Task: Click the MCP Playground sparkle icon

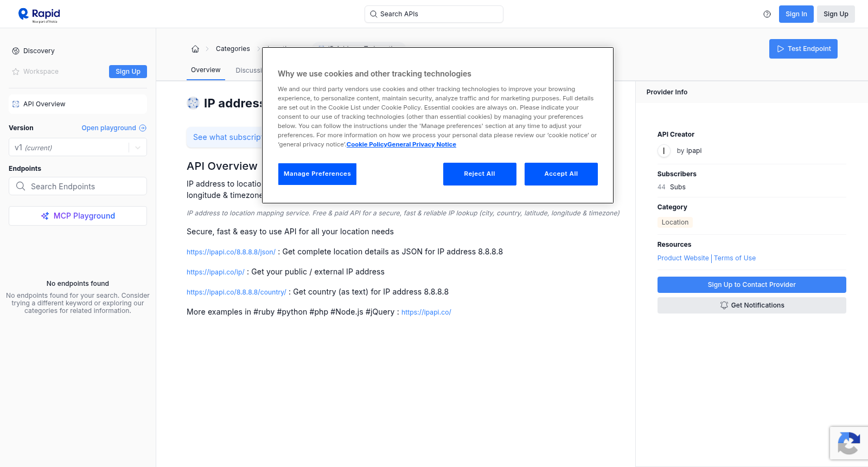Action: (45, 216)
